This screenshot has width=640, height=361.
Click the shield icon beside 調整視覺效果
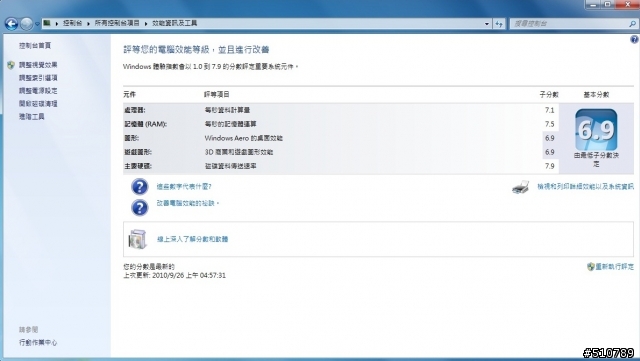[x=11, y=65]
